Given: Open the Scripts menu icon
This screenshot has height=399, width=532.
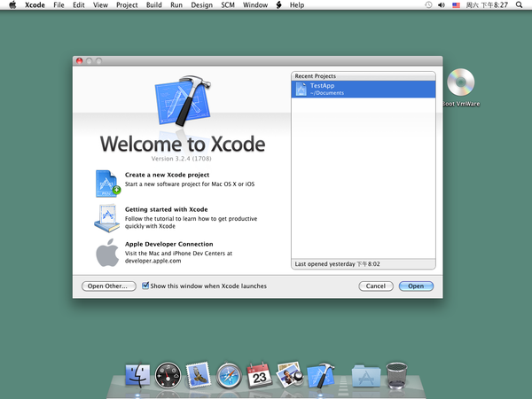Looking at the screenshot, I should tap(279, 4).
